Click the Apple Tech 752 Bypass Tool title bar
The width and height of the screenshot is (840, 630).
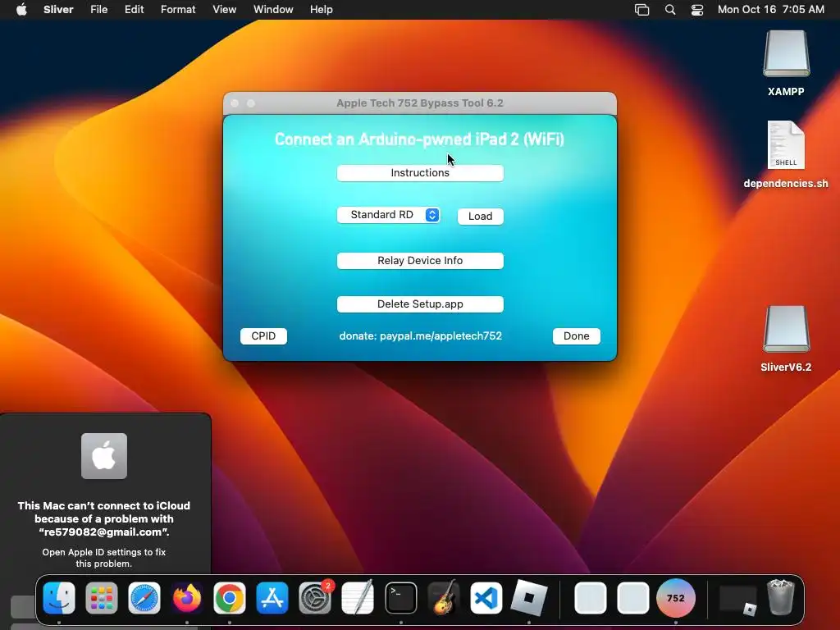point(420,103)
